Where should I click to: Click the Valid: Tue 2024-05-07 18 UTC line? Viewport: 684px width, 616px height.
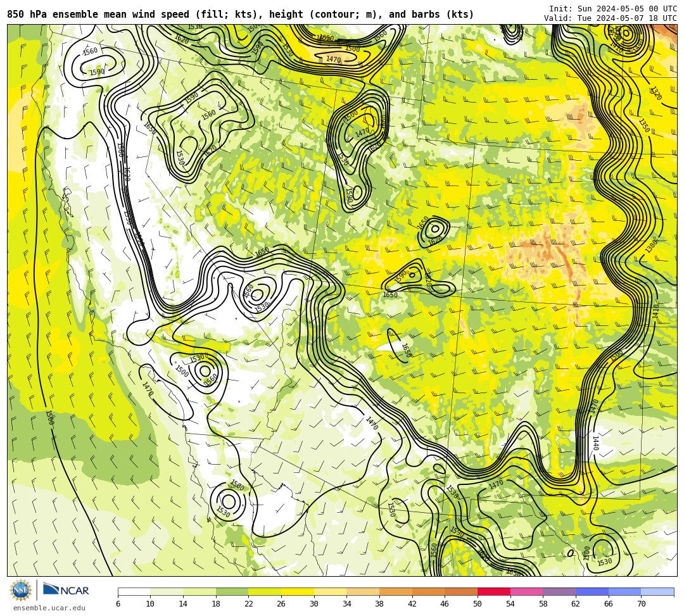[x=611, y=18]
